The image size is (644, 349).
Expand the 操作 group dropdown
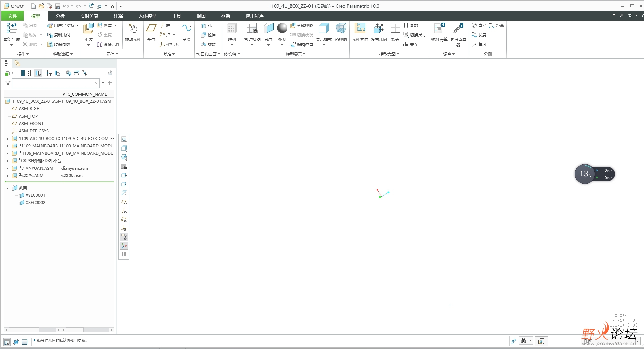pyautogui.click(x=23, y=54)
